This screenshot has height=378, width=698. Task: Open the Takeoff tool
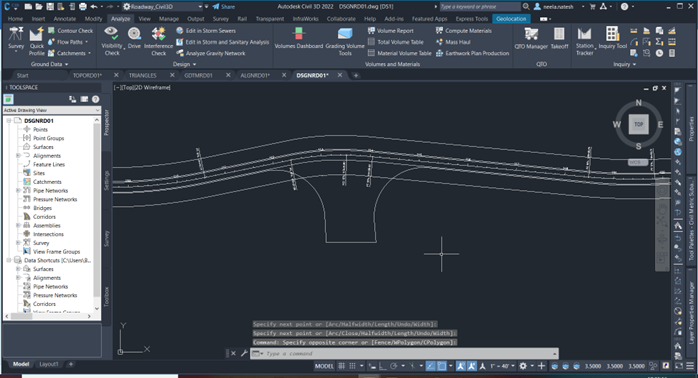tap(559, 38)
